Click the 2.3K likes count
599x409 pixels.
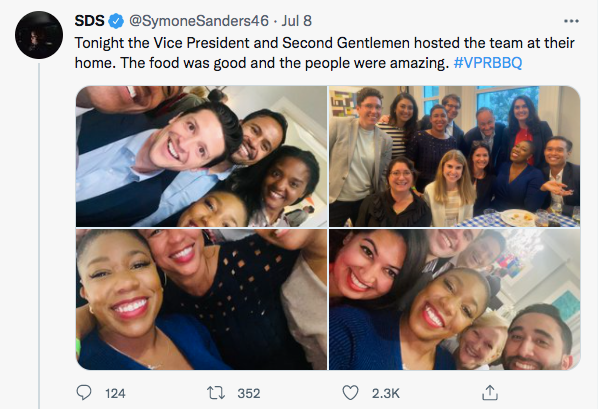click(385, 393)
